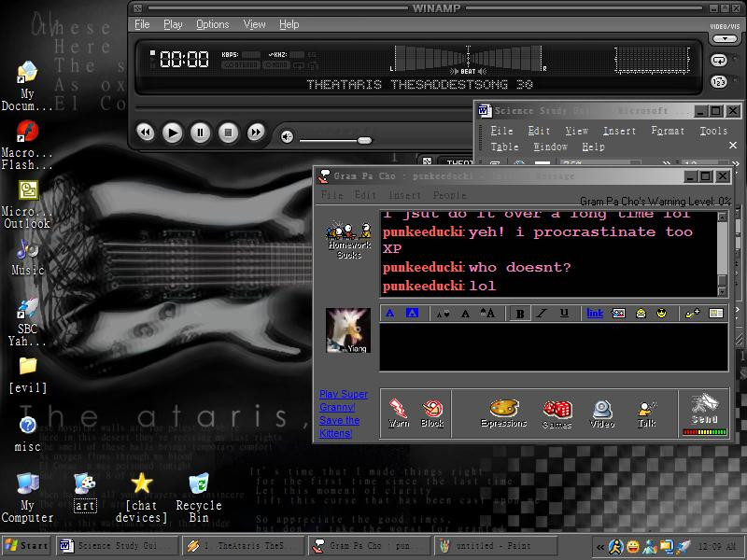This screenshot has height=560, width=747.
Task: Open Word's Edit menu
Action: click(x=539, y=131)
